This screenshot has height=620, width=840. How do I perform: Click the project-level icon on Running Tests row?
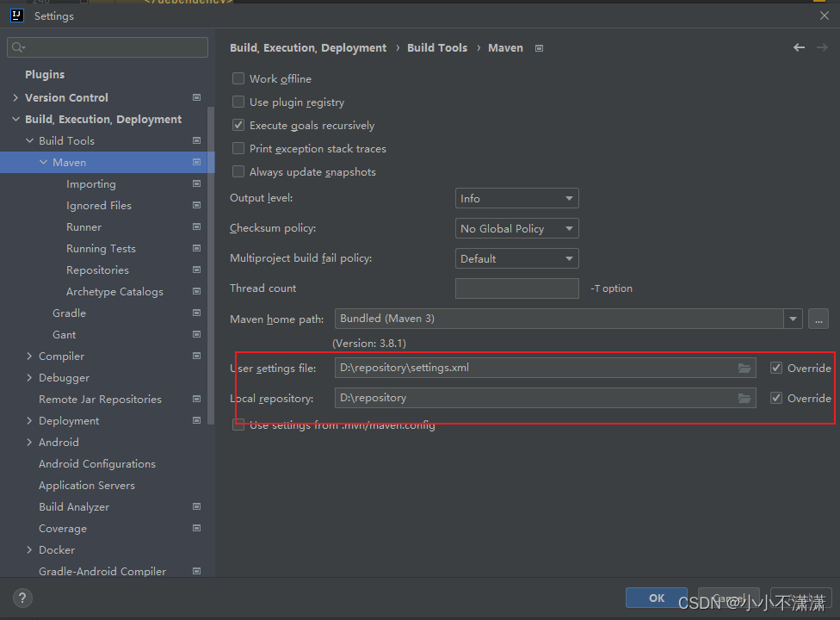tap(196, 248)
